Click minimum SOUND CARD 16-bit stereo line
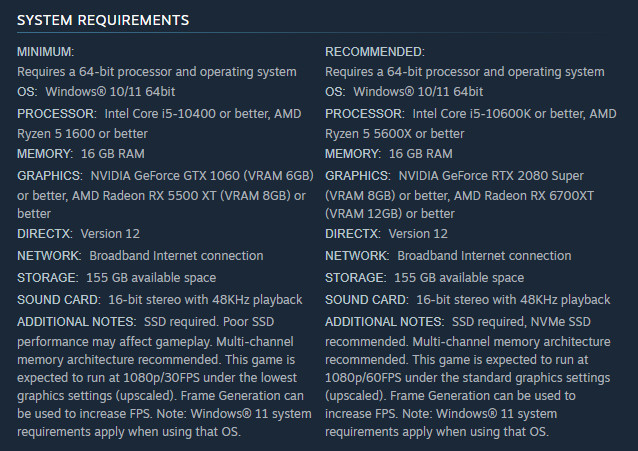This screenshot has width=638, height=451. (160, 300)
